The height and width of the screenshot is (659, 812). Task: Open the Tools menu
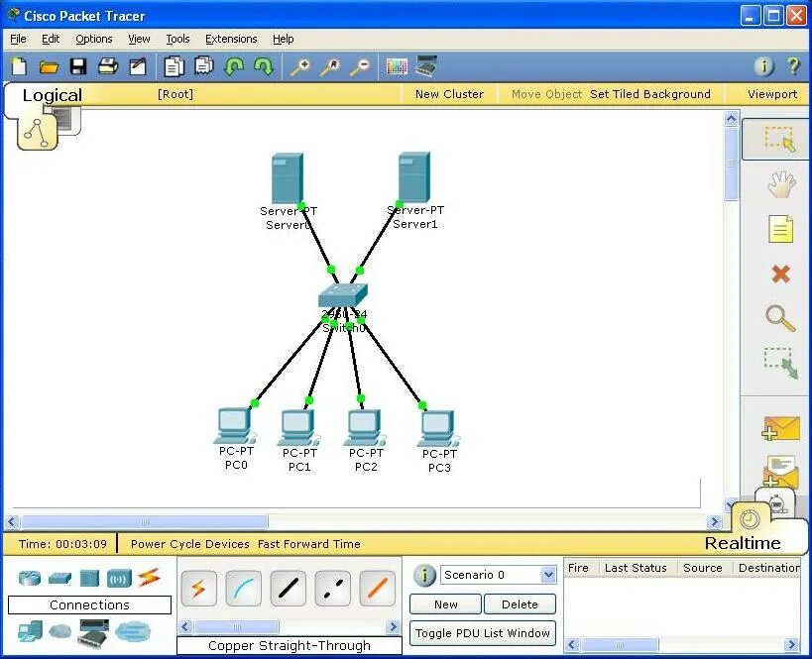(x=177, y=39)
